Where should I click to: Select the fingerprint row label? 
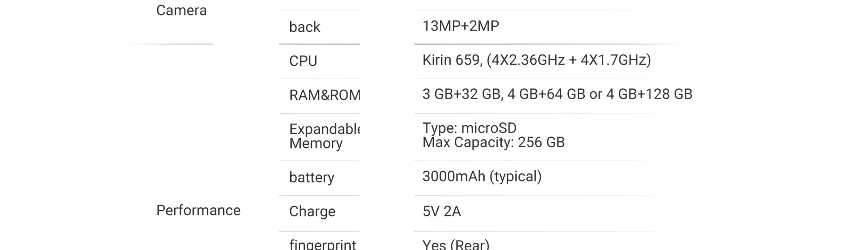[x=323, y=244]
